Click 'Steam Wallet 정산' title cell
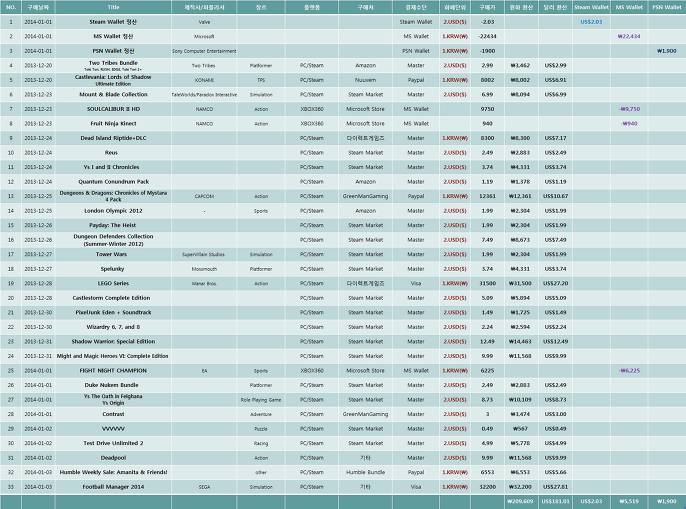Screen dimensions: 686x509 (113, 22)
